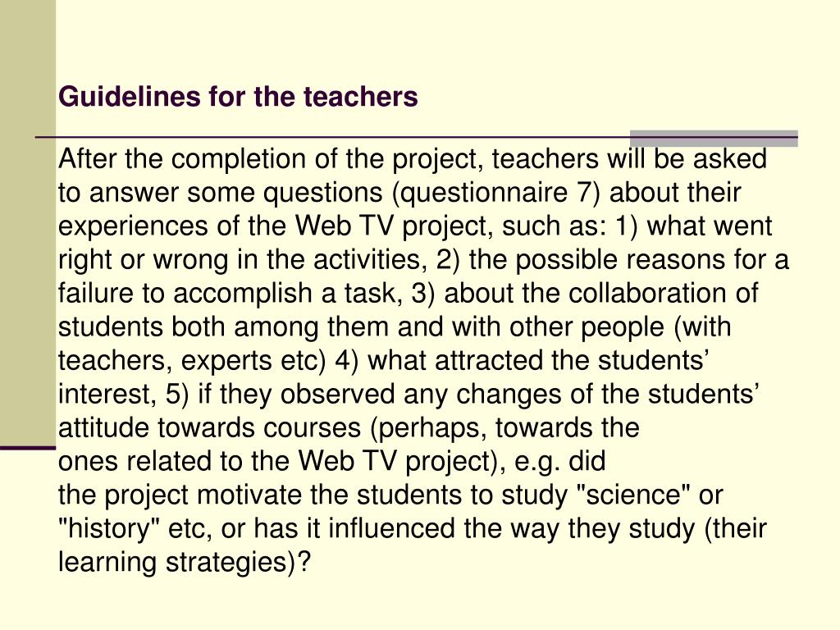Click the phrase 'ones related to the Web TV'
This screenshot has width=840, height=630.
(227, 461)
